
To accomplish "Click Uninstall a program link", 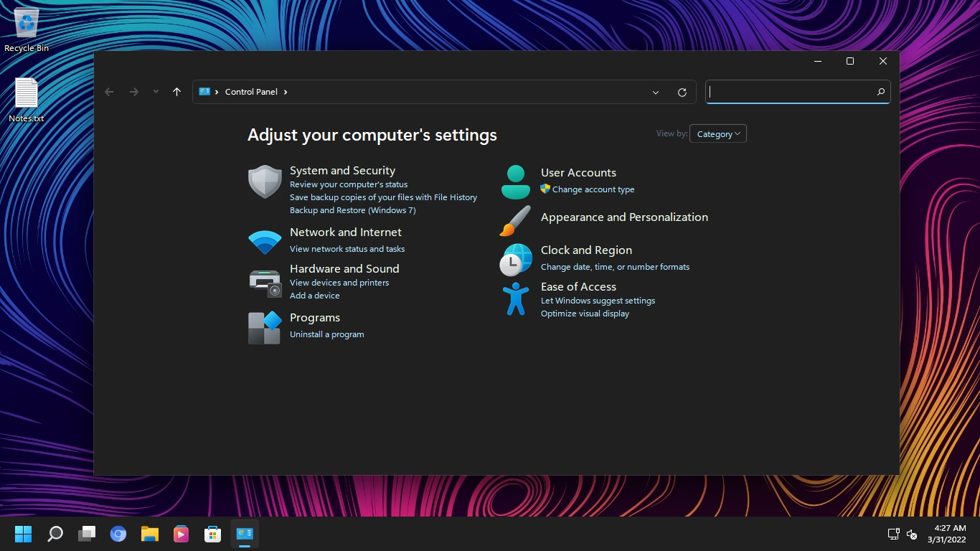I will tap(326, 334).
